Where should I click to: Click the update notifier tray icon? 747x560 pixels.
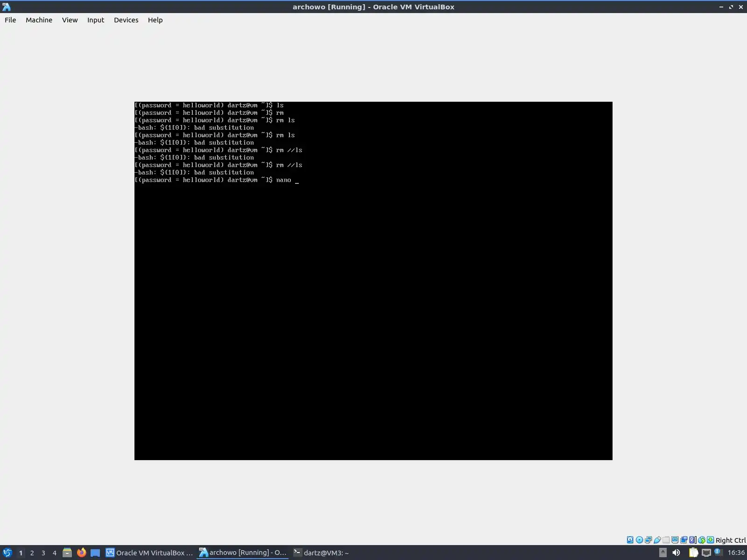pyautogui.click(x=719, y=552)
